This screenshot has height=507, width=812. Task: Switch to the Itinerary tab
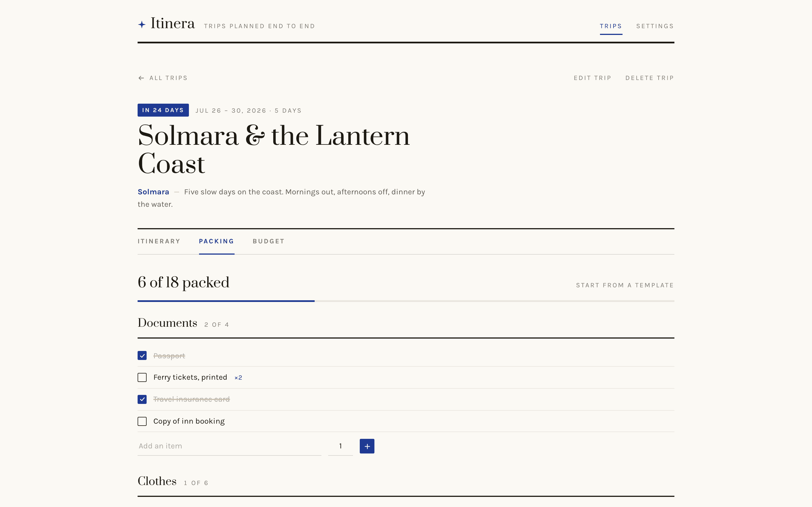click(159, 241)
